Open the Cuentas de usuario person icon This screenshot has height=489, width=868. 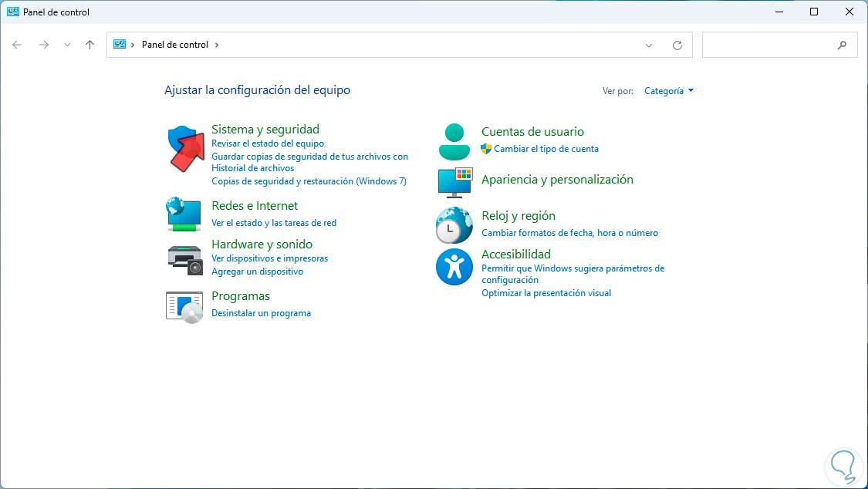click(x=454, y=142)
